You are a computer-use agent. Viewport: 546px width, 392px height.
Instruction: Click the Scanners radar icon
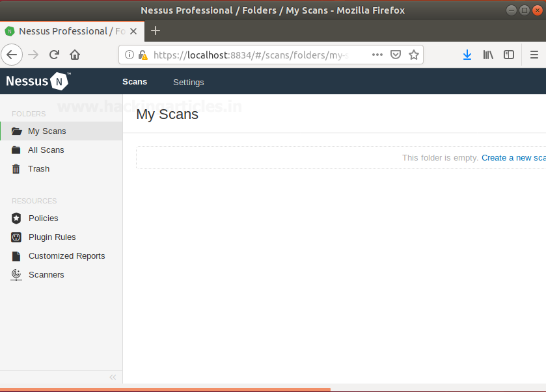16,275
